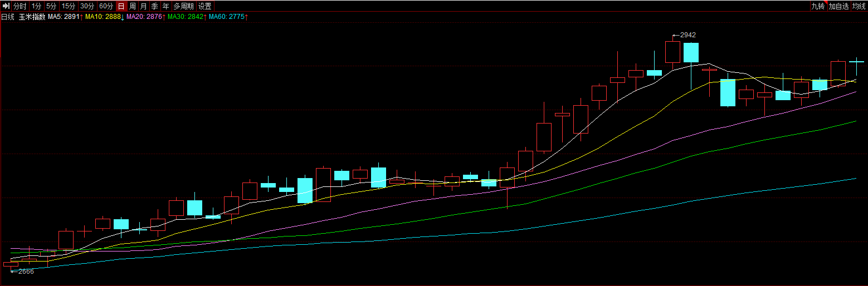Switch to the 周 weekly chart
The width and height of the screenshot is (868, 286).
point(133,6)
